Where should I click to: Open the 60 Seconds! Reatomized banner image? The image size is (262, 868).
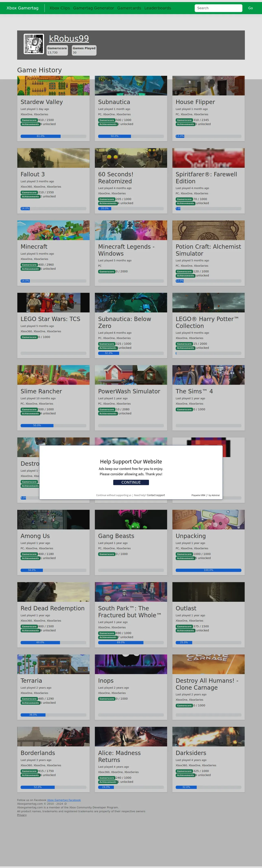[x=131, y=158]
